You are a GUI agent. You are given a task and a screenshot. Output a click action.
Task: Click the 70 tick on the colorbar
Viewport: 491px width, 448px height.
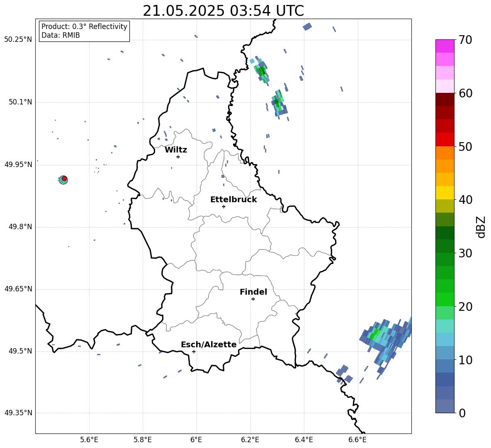click(465, 40)
